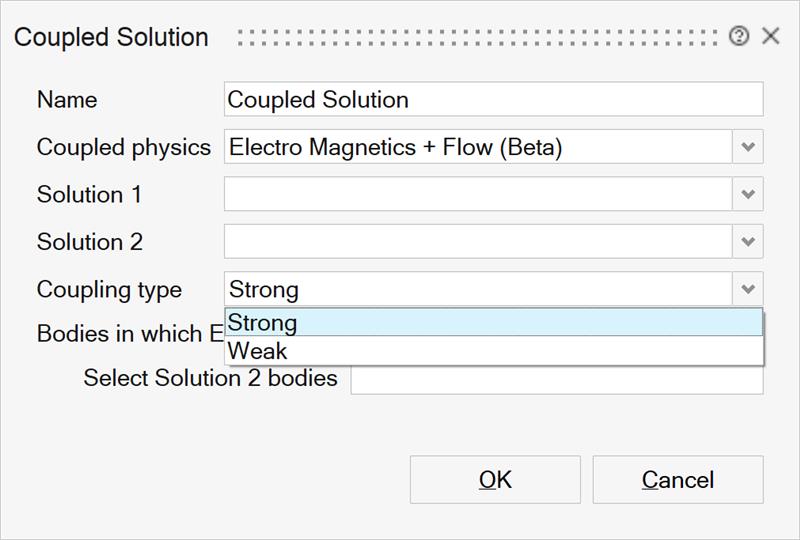The height and width of the screenshot is (540, 800).
Task: Click the Name text field
Action: tap(493, 100)
